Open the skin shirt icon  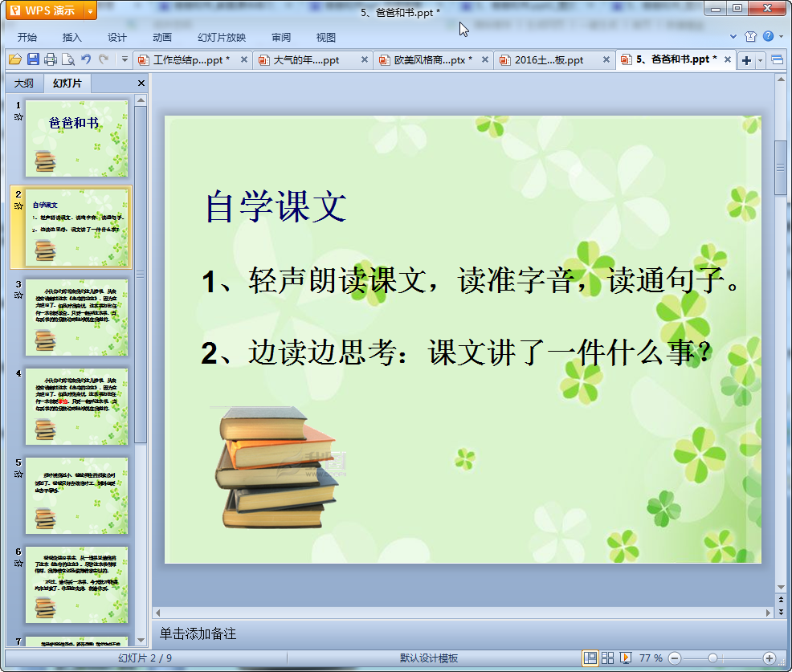(x=750, y=36)
